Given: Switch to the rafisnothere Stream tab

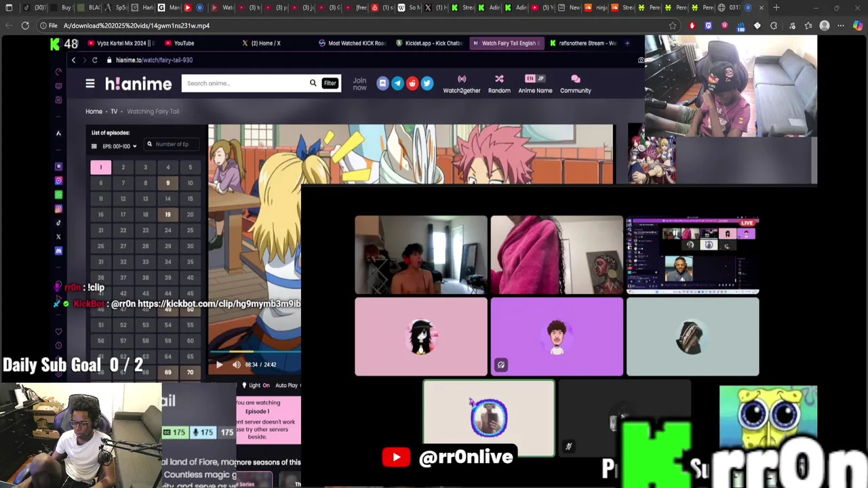Looking at the screenshot, I should (583, 43).
